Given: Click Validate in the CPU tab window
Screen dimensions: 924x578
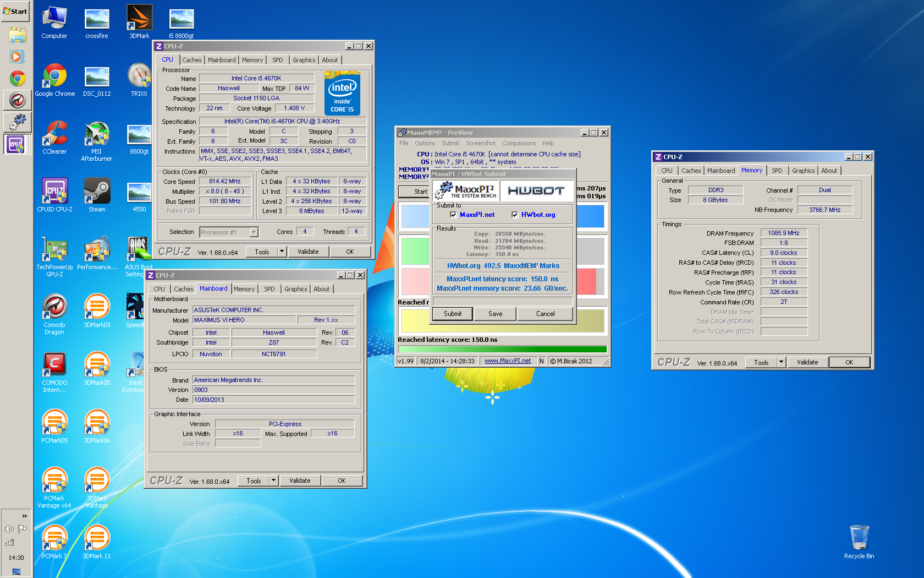Looking at the screenshot, I should [x=308, y=252].
